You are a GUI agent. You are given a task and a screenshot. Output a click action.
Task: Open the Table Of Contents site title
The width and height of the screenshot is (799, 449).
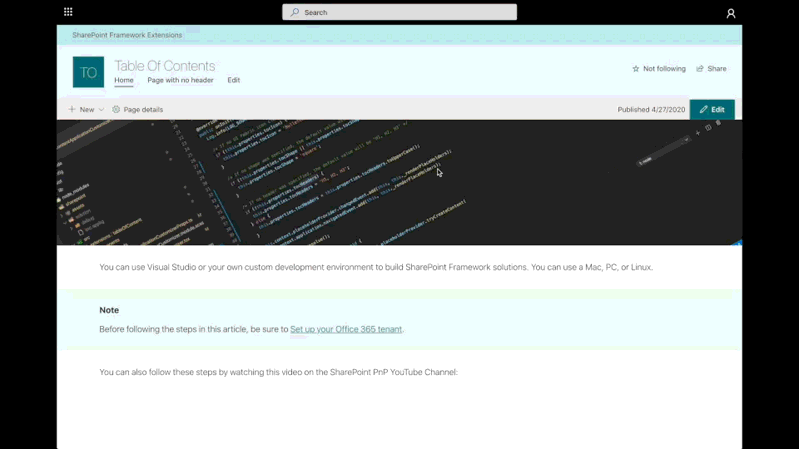pyautogui.click(x=165, y=66)
